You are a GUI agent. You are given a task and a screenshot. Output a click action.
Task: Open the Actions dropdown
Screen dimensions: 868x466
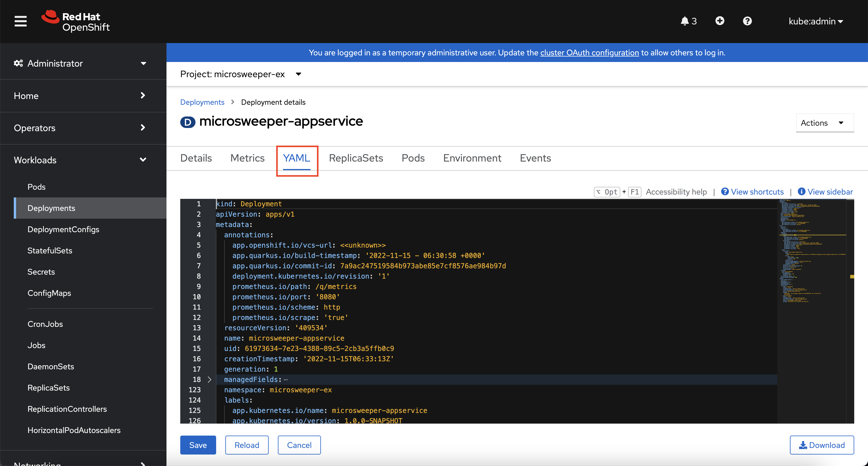(x=825, y=123)
